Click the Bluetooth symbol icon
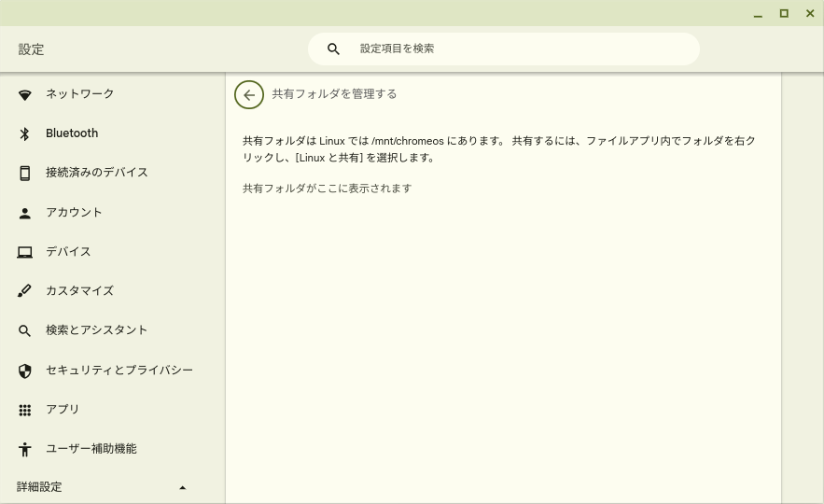The image size is (824, 504). [24, 133]
